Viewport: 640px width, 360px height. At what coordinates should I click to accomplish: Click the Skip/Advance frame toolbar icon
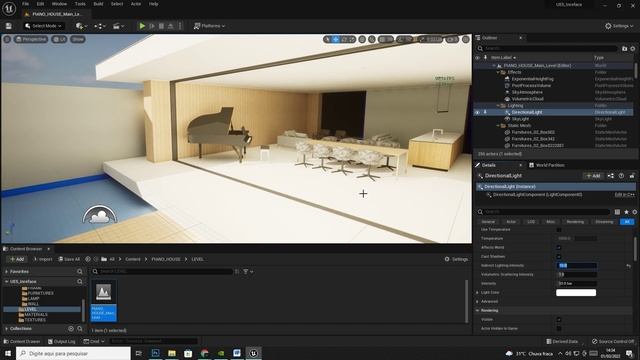click(x=152, y=26)
